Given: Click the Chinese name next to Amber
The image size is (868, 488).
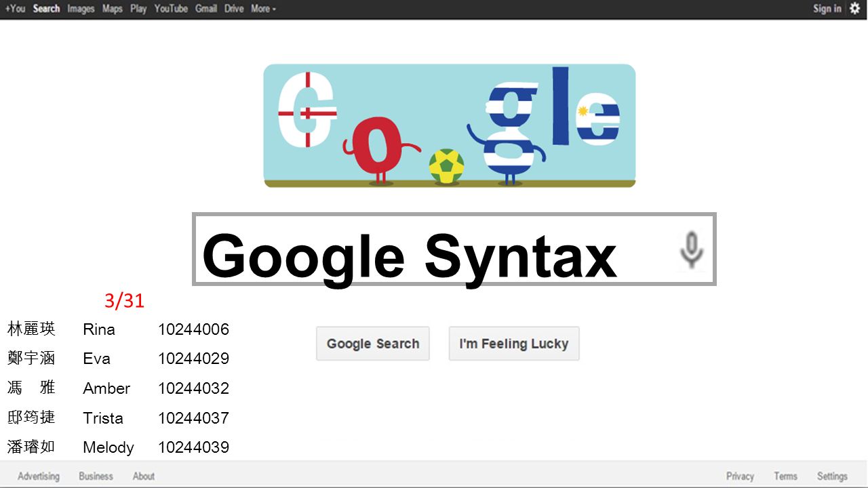Looking at the screenshot, I should pyautogui.click(x=31, y=388).
